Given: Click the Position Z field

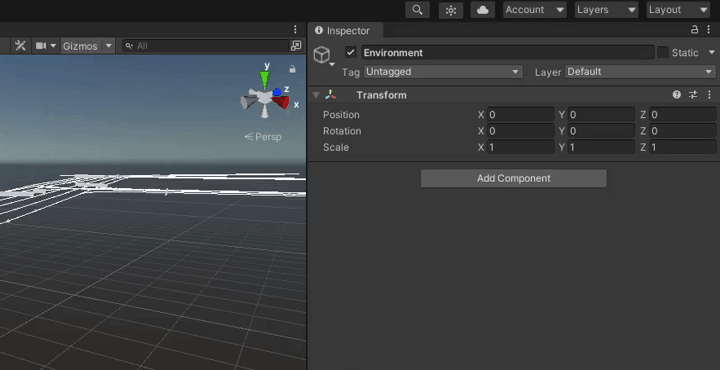Looking at the screenshot, I should (x=683, y=115).
